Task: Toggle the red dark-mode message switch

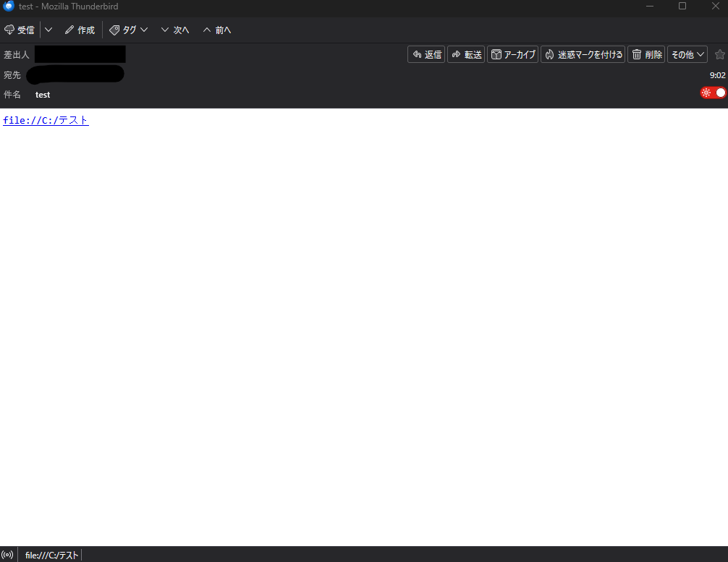Action: coord(713,93)
